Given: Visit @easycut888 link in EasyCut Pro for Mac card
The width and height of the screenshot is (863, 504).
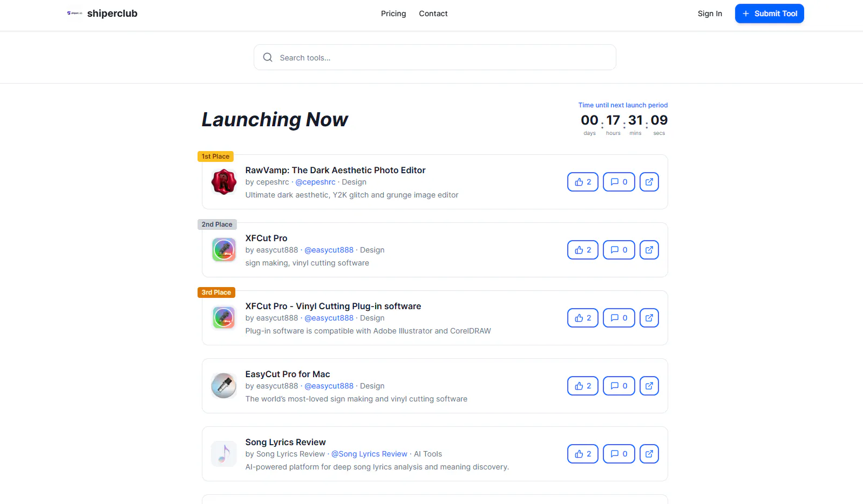Looking at the screenshot, I should [329, 386].
